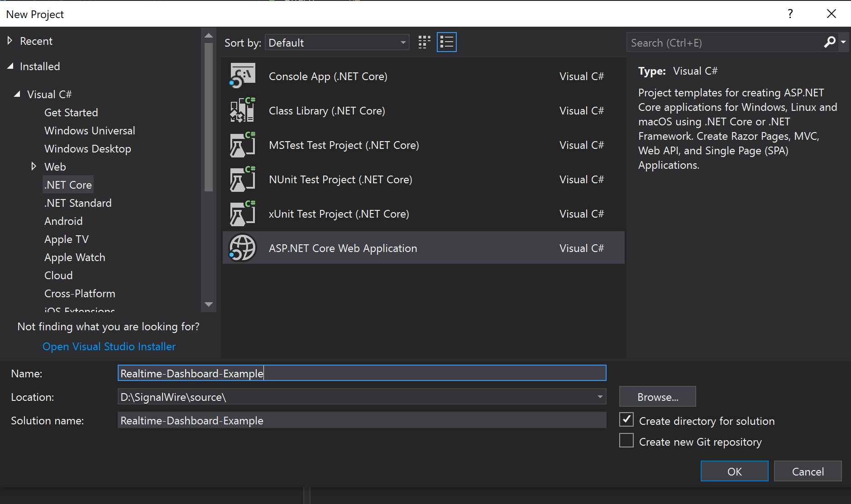The image size is (851, 504).
Task: Click tree scrollbar up arrow
Action: click(209, 35)
